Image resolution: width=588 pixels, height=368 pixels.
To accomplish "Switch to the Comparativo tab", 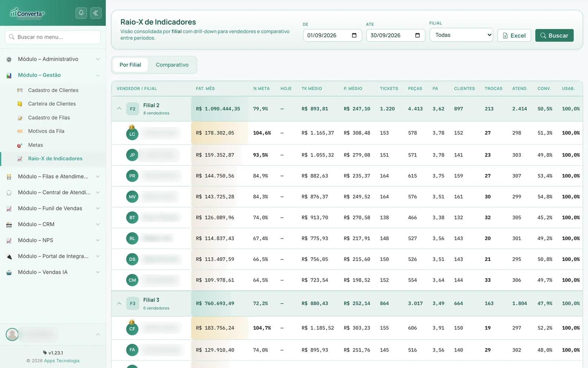I will pyautogui.click(x=172, y=65).
